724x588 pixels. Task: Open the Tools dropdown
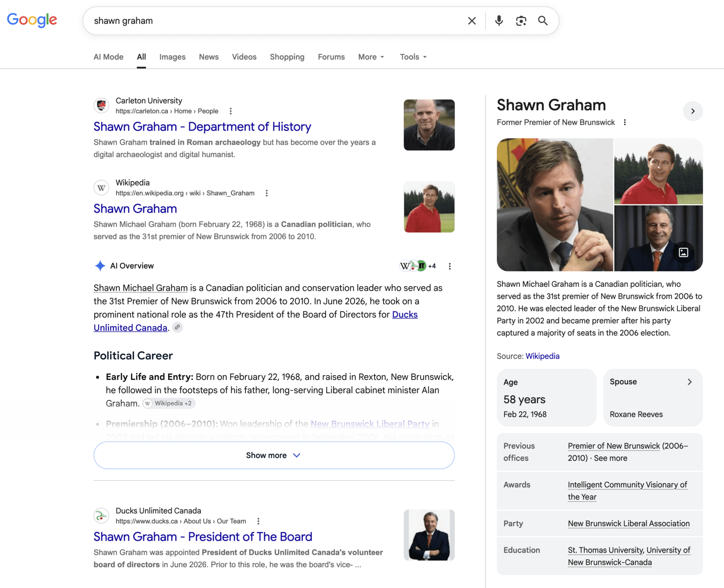click(413, 57)
